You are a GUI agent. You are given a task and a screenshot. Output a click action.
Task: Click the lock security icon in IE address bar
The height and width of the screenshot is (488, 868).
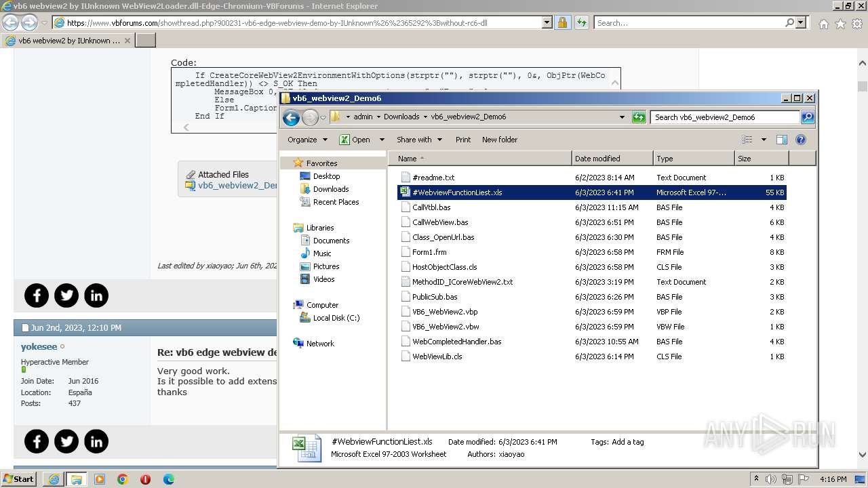tap(562, 22)
